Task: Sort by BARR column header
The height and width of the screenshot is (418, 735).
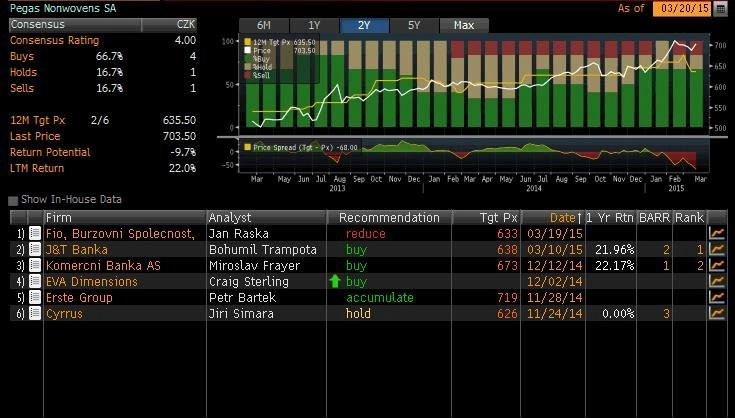Action: [654, 217]
